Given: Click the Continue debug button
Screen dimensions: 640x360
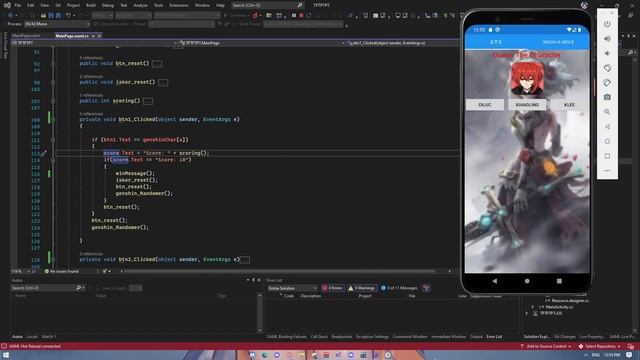Looking at the screenshot, I should [x=235, y=16].
